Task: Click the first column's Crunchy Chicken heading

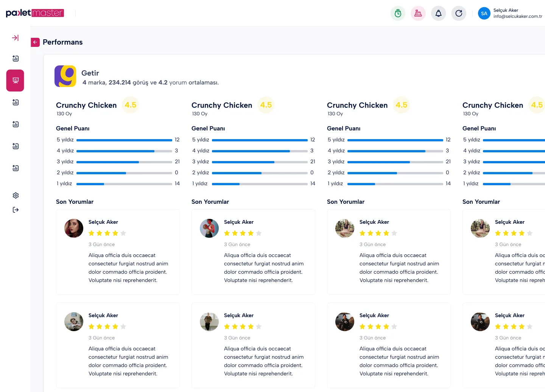Action: coord(86,105)
